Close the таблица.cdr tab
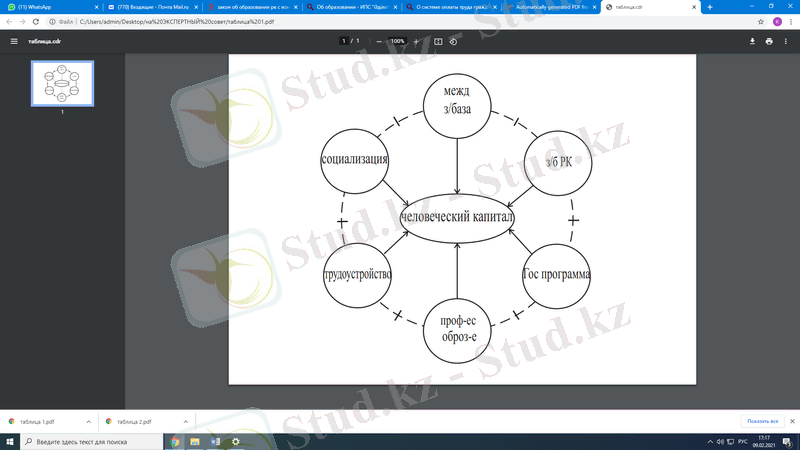Viewport: 800px width, 450px height. point(694,7)
